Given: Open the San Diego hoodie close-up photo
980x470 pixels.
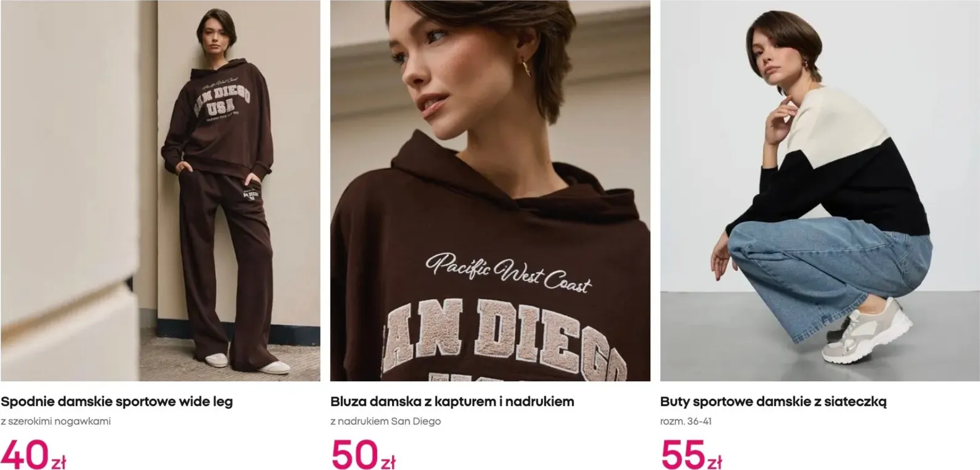Looking at the screenshot, I should click(x=490, y=191).
